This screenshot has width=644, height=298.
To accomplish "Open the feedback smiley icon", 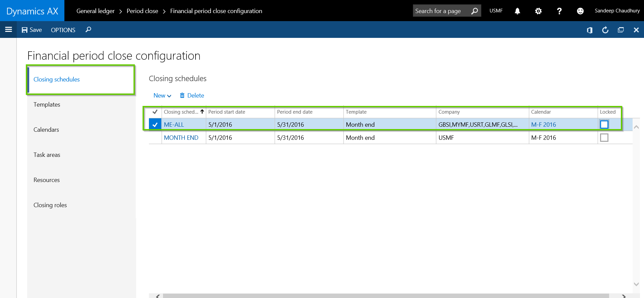I will pos(580,11).
